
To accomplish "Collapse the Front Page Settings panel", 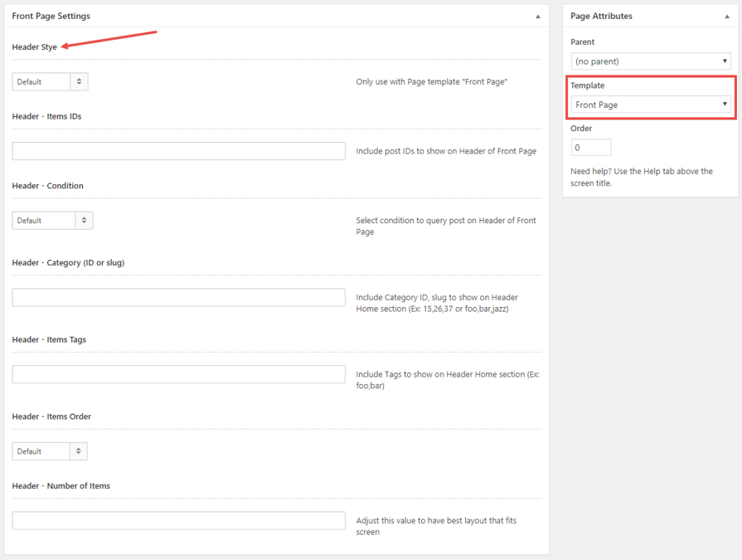I will pyautogui.click(x=538, y=17).
